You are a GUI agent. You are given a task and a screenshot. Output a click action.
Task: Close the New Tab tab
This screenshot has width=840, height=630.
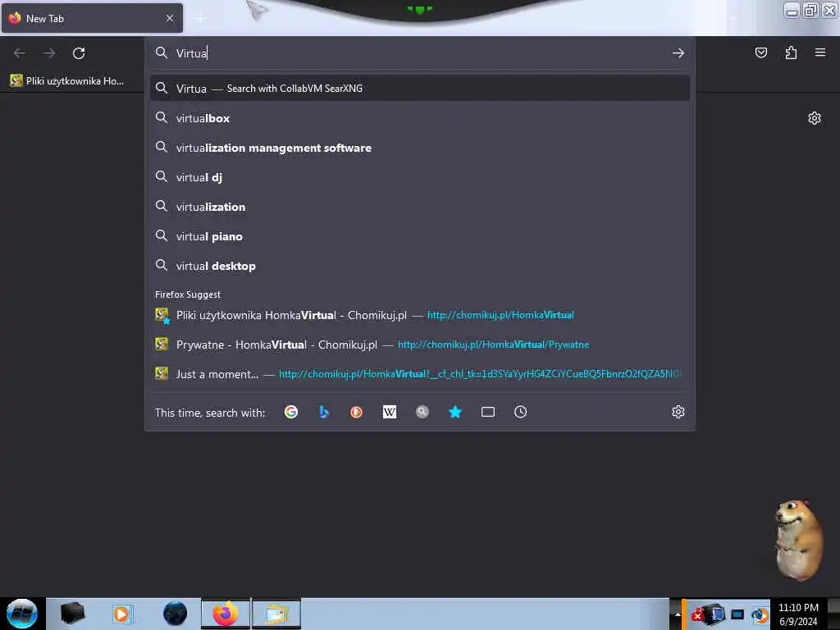(170, 18)
